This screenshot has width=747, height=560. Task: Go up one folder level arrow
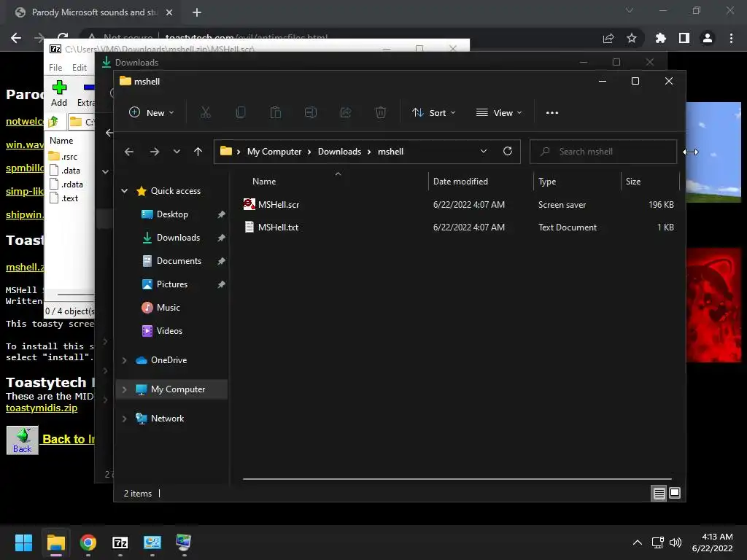click(198, 152)
